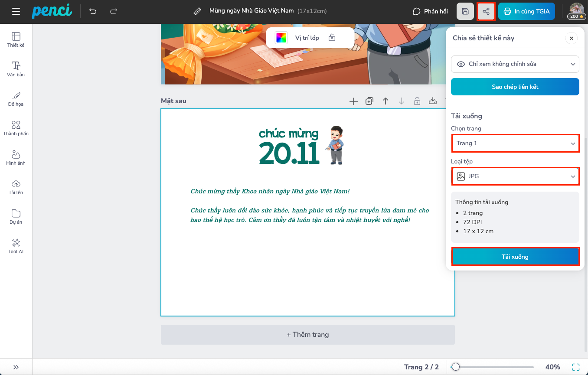
Task: Open the Chỉ xem không chỉnh sửa dropdown
Action: pos(515,64)
